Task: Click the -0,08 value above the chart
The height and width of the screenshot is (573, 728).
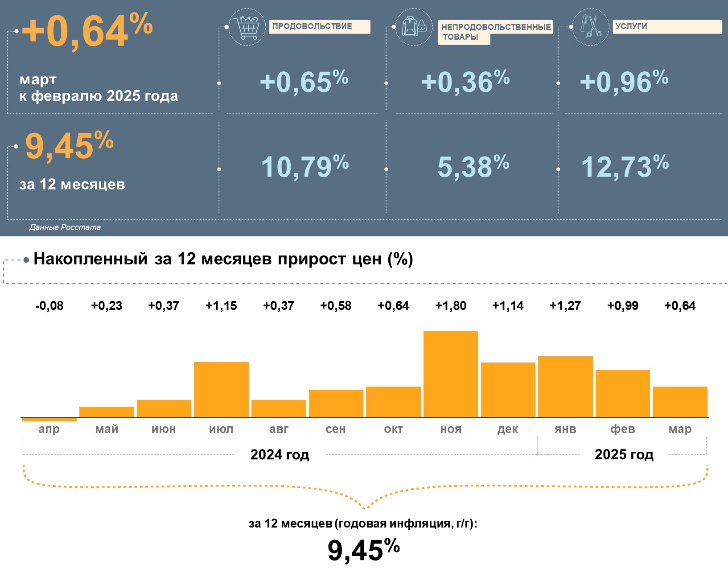Action: pos(49,306)
